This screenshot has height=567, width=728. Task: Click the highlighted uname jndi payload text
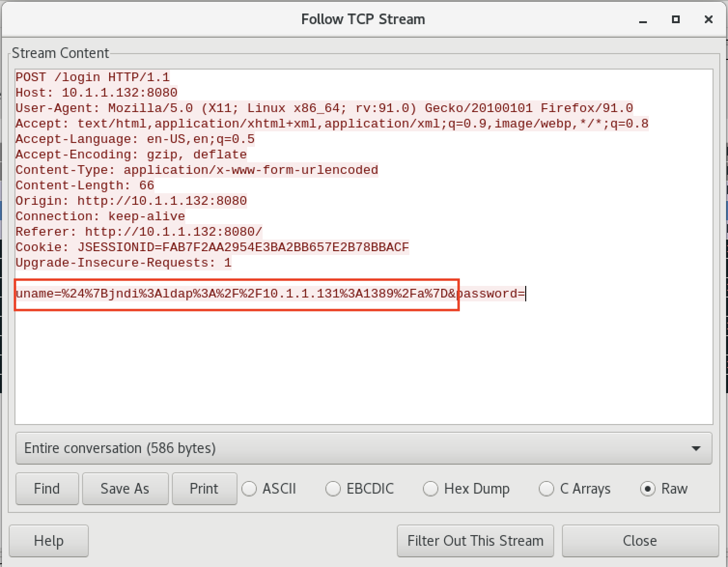tap(236, 294)
